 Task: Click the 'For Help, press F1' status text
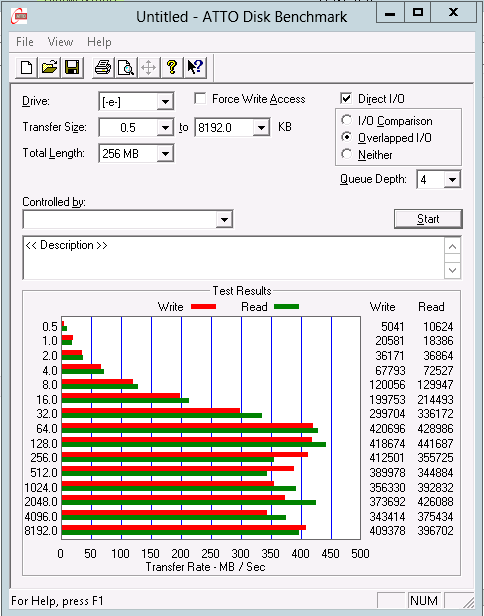coord(57,601)
